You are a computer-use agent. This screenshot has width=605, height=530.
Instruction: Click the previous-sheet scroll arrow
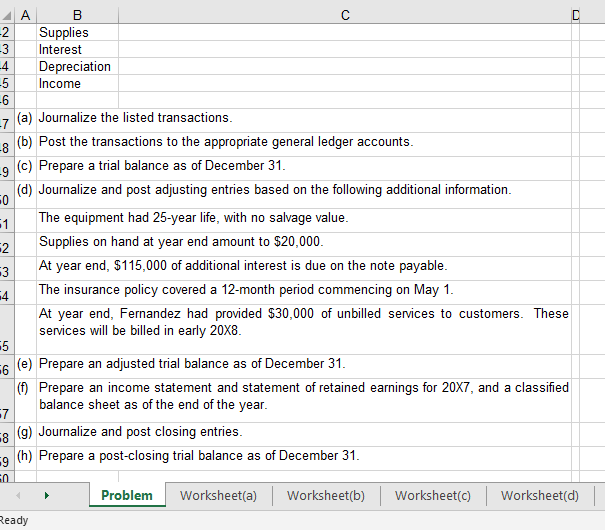[x=18, y=495]
